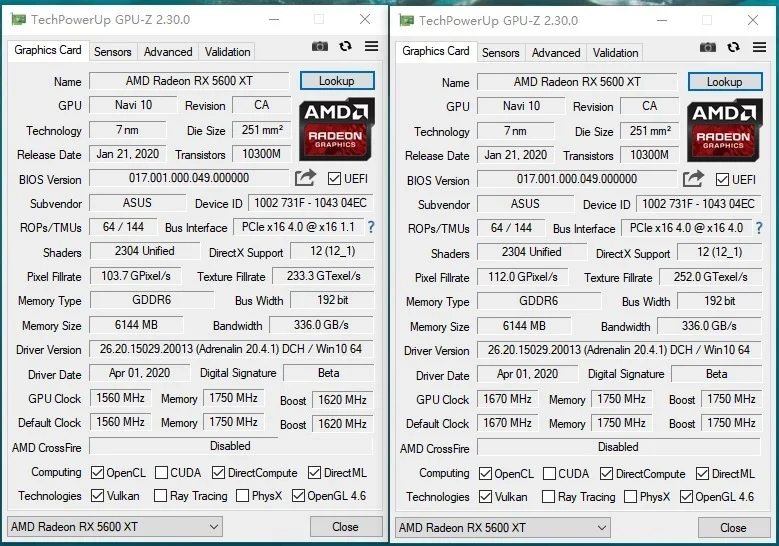The height and width of the screenshot is (546, 779).
Task: Click the Name field in left window
Action: pos(189,80)
